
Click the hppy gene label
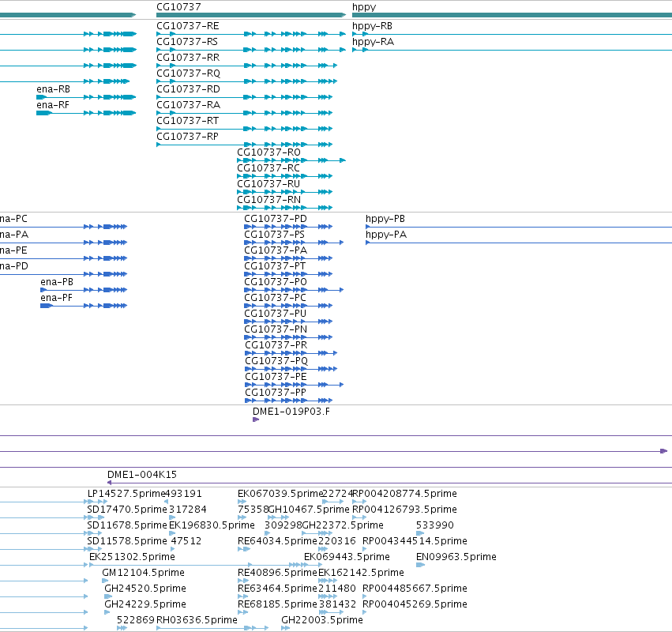click(x=364, y=7)
